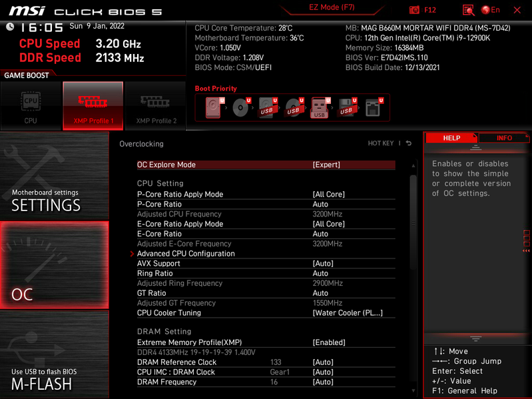This screenshot has width=532, height=399.
Task: Close the BIOS with the X icon
Action: [517, 10]
